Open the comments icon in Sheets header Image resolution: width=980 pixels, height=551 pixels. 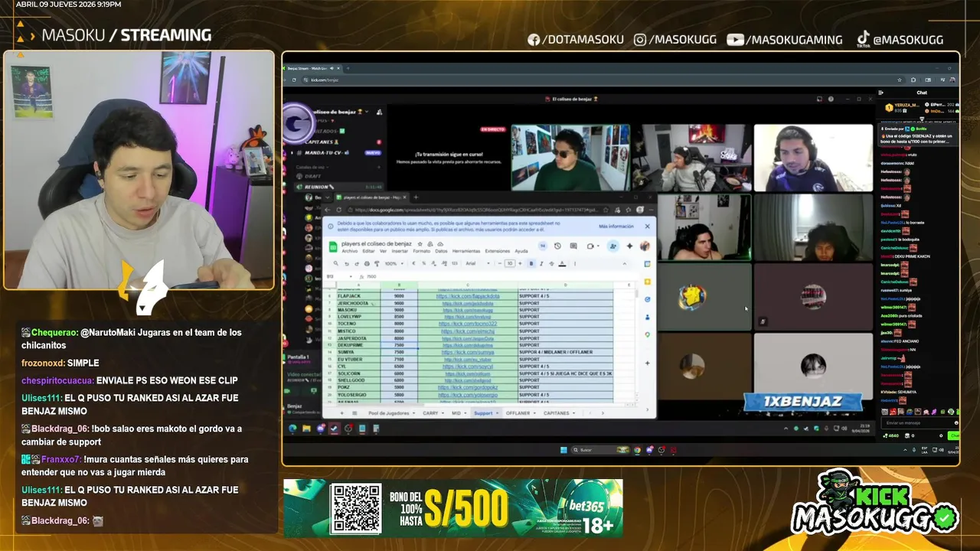[x=573, y=246]
